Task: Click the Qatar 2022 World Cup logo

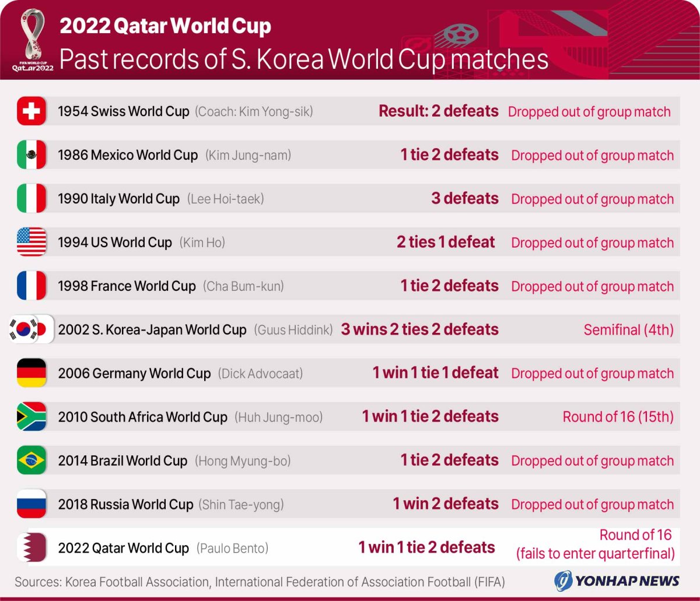Action: point(32,40)
